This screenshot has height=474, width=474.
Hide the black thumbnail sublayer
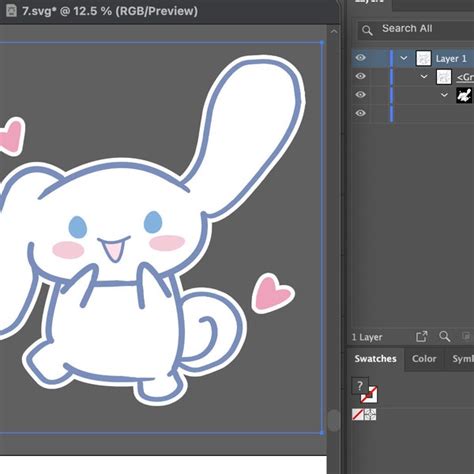(360, 95)
